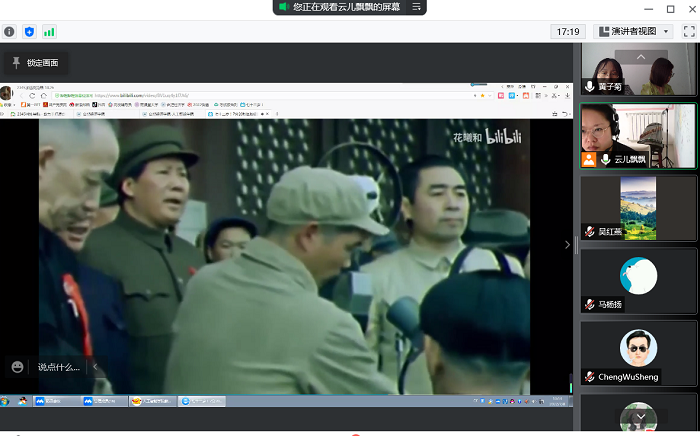Select 马杨扬 participant tile
This screenshot has width=700, height=436.
click(x=638, y=281)
